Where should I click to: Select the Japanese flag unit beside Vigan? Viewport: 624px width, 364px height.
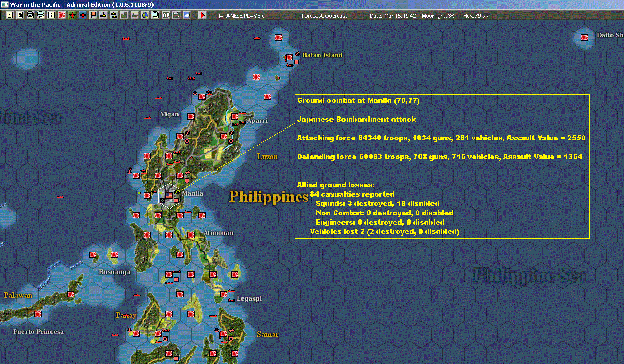point(191,116)
